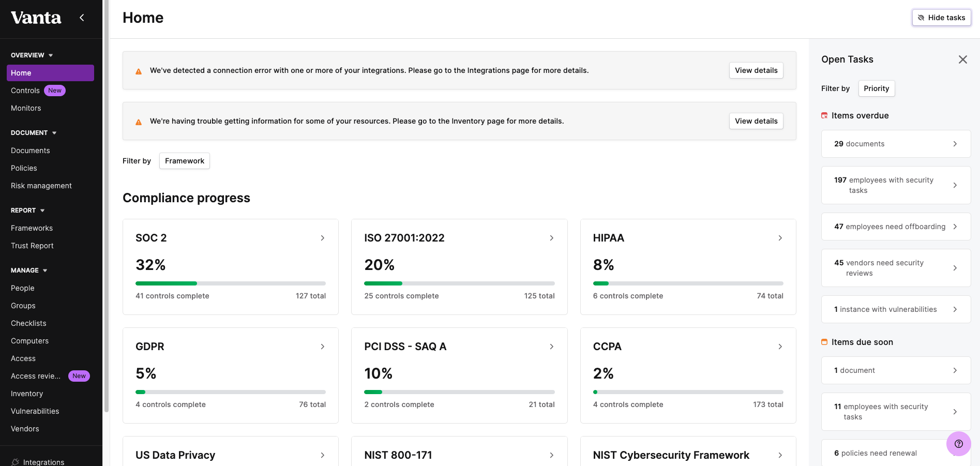This screenshot has height=466, width=980.
Task: Close the Open Tasks panel
Action: click(x=962, y=59)
